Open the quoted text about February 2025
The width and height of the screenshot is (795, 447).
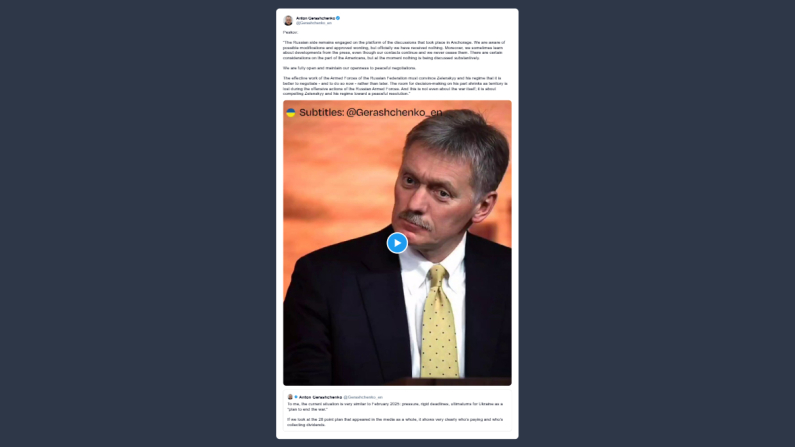click(x=395, y=406)
